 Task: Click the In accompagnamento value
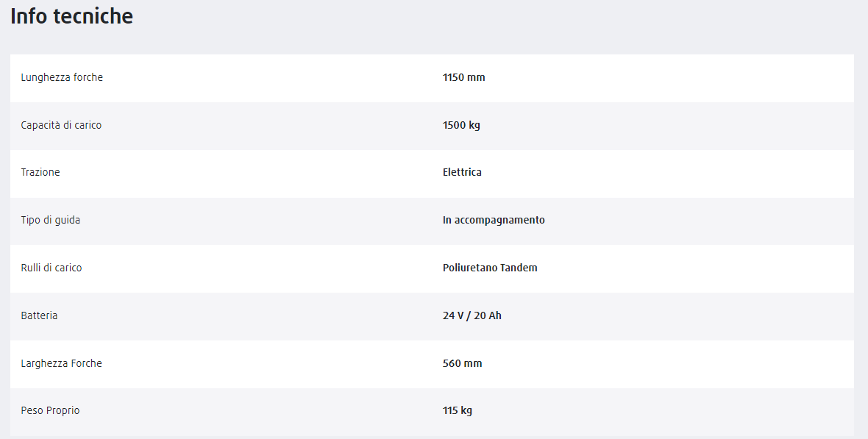[494, 221]
